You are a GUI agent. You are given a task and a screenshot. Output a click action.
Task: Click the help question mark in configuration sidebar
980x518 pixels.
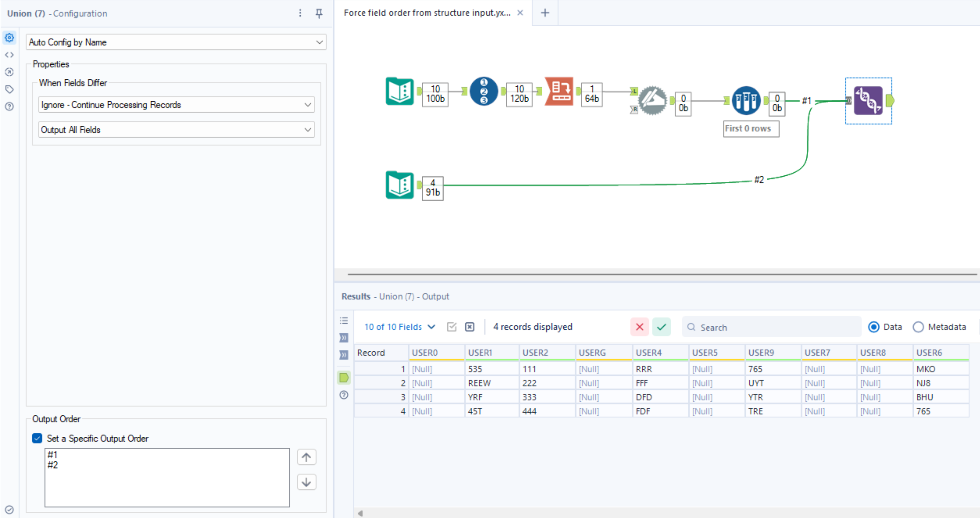pos(9,107)
